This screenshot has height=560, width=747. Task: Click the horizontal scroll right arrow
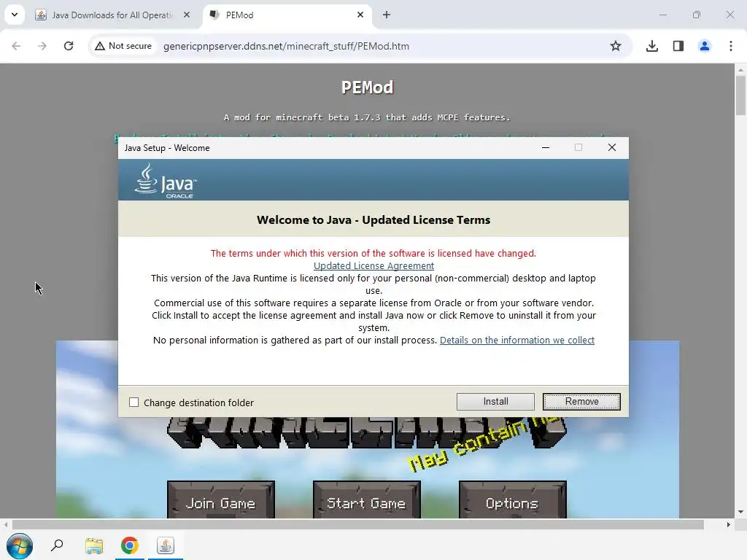[728, 525]
